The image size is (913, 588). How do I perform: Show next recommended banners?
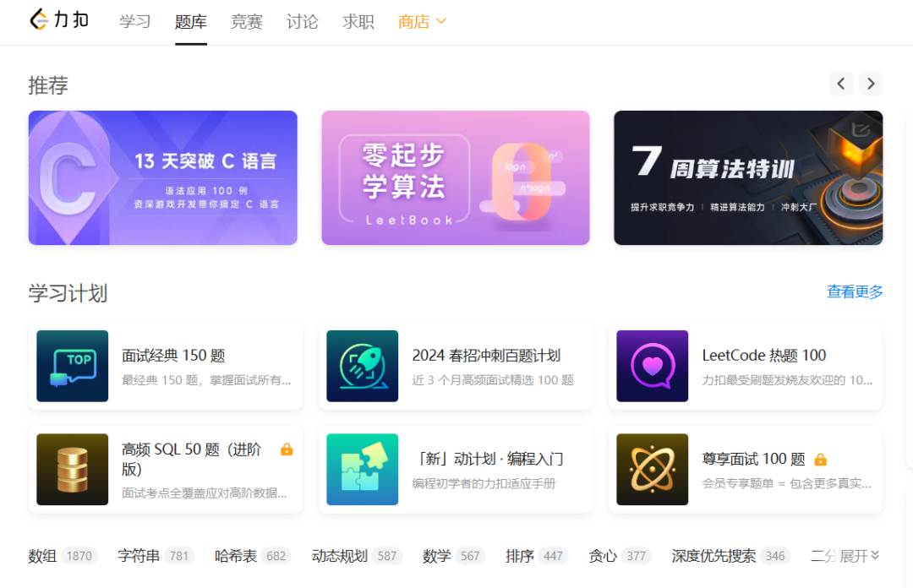(871, 84)
